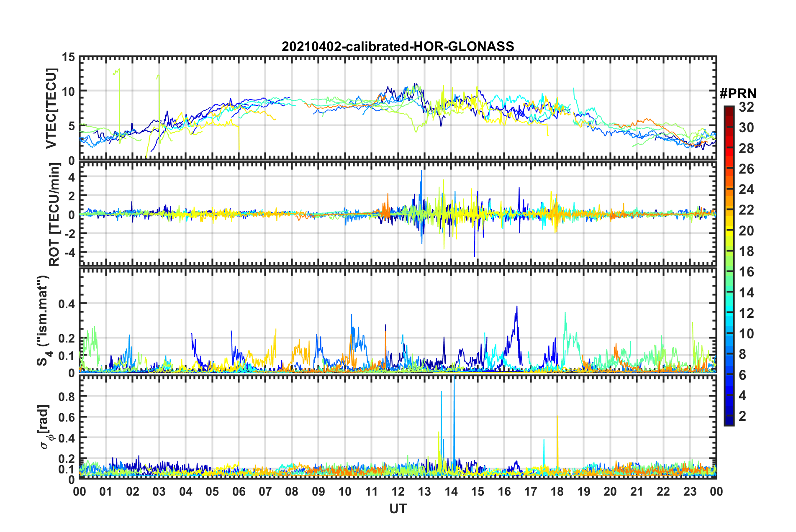Click the colorbar tick label 22

pyautogui.click(x=746, y=210)
